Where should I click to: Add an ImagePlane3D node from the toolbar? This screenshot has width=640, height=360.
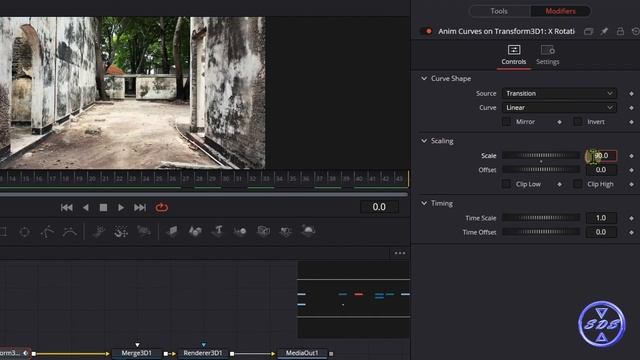[x=173, y=231]
